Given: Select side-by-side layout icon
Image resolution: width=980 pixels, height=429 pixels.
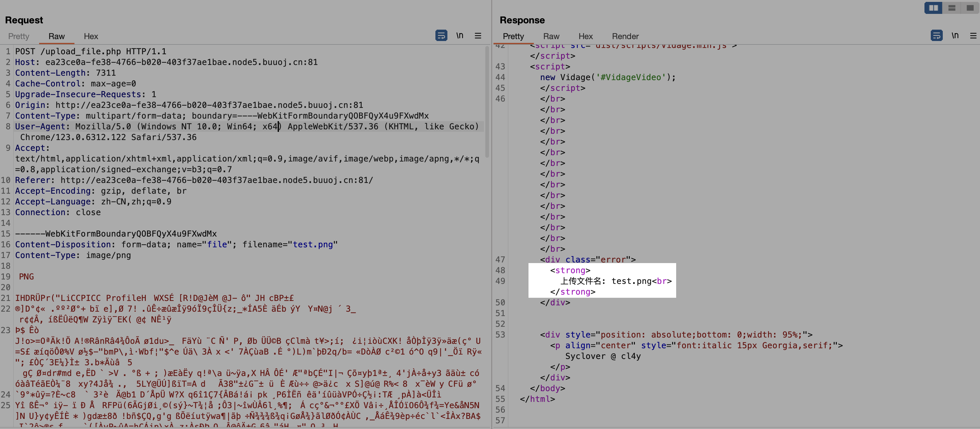Looking at the screenshot, I should (x=934, y=8).
